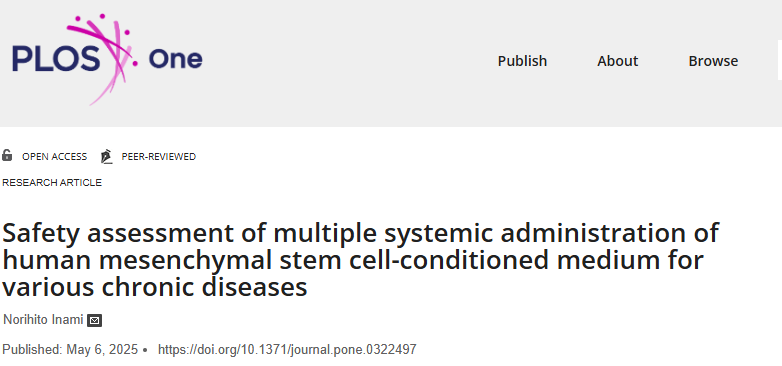Click the PEER-REVIEWED label
The width and height of the screenshot is (782, 366).
(159, 157)
